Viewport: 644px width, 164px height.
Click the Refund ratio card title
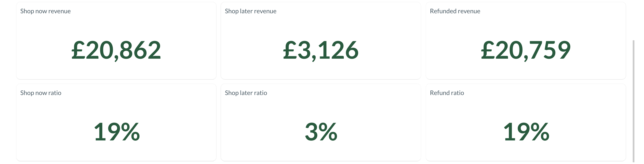pos(447,93)
